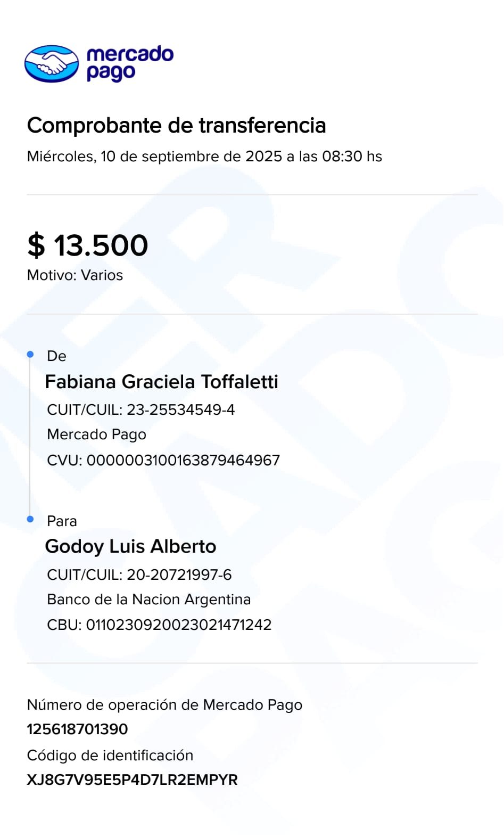Click the Código de identificación label
This screenshot has height=837, width=504.
pos(110,755)
